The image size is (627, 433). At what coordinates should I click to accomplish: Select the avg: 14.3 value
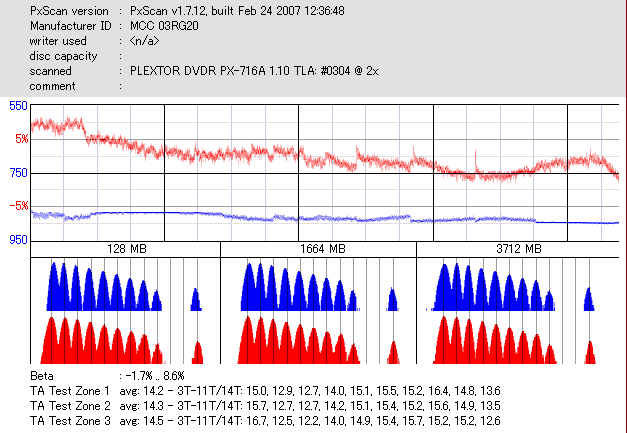tap(142, 406)
